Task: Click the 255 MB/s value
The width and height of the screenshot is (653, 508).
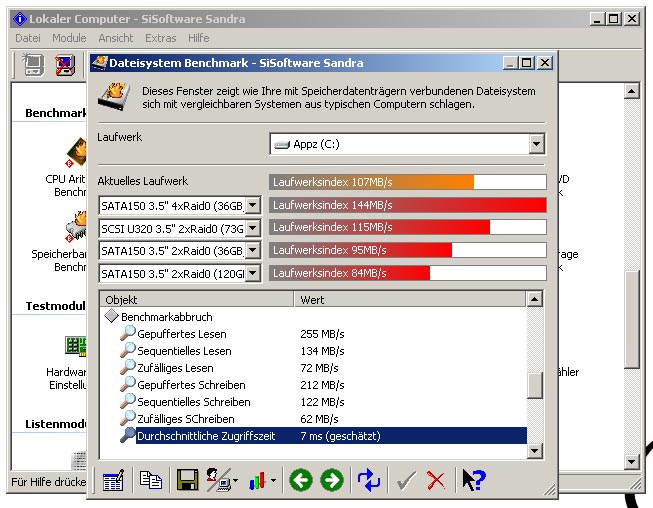Action: pos(322,334)
